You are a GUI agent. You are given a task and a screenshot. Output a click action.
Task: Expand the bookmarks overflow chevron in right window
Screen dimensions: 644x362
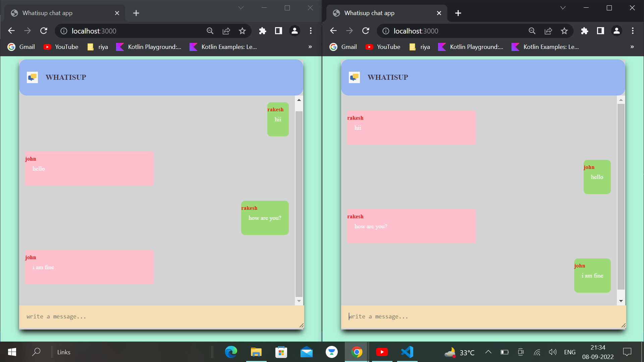pos(632,47)
